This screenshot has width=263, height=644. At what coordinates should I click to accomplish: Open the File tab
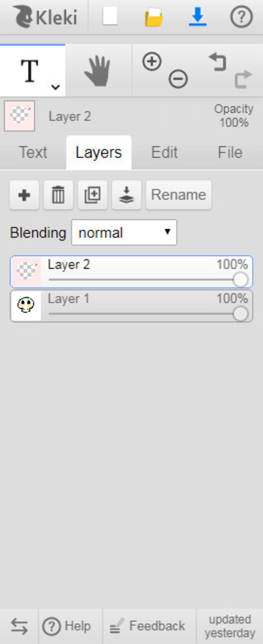[x=230, y=152]
